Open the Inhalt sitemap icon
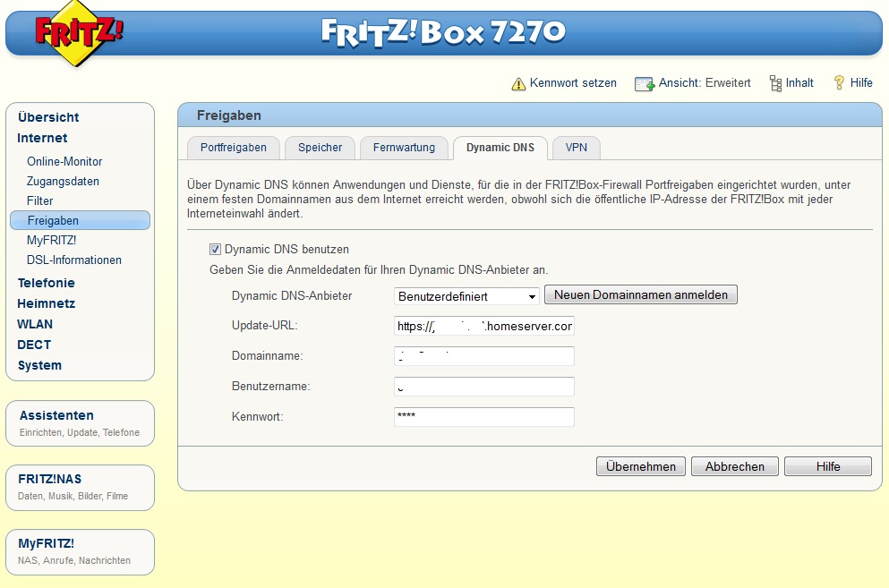This screenshot has height=588, width=889. point(775,83)
